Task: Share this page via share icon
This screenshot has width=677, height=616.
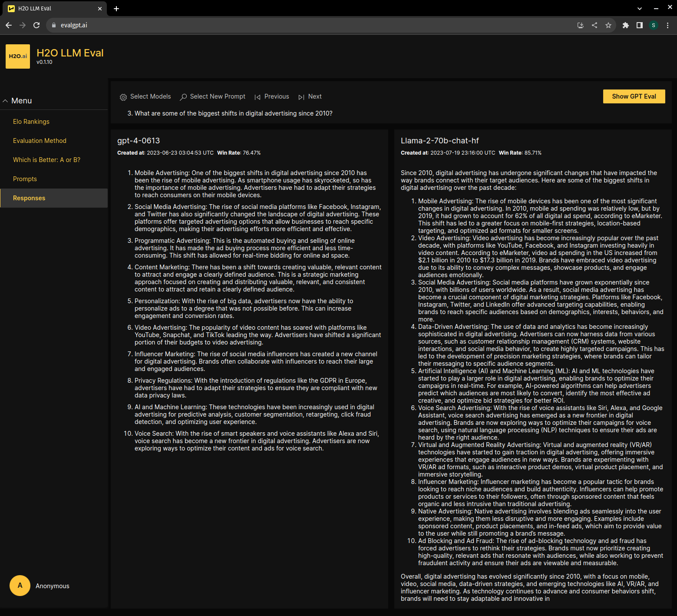Action: tap(594, 25)
